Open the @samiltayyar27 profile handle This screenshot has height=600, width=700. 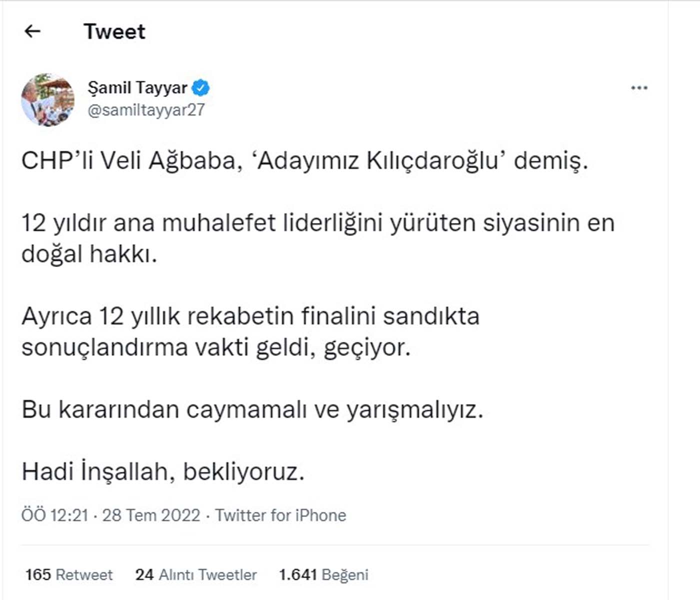(x=145, y=110)
